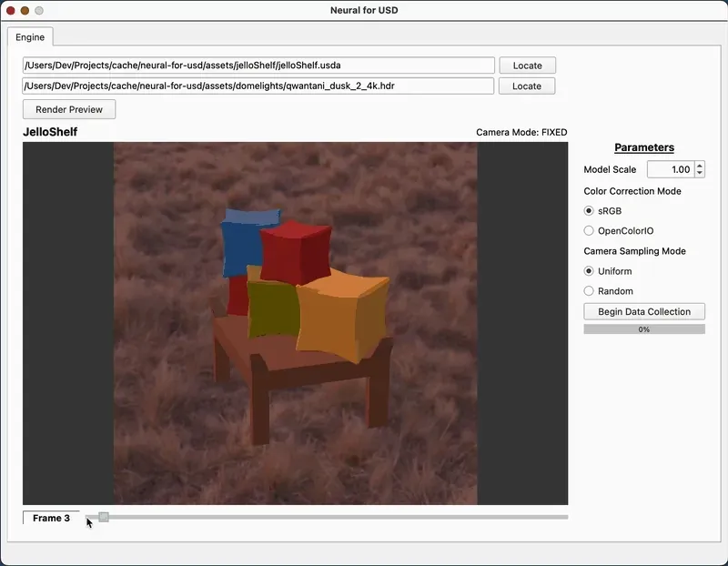The image size is (728, 566).
Task: Click the Parameters panel heading
Action: click(x=644, y=147)
